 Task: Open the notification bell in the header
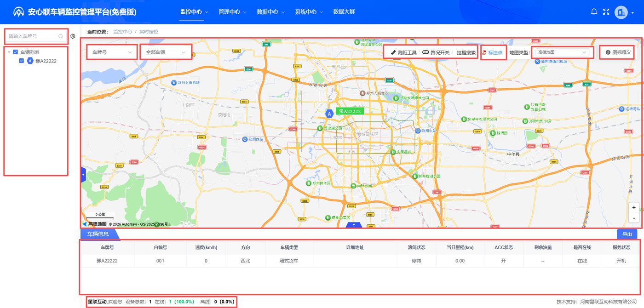tap(594, 11)
